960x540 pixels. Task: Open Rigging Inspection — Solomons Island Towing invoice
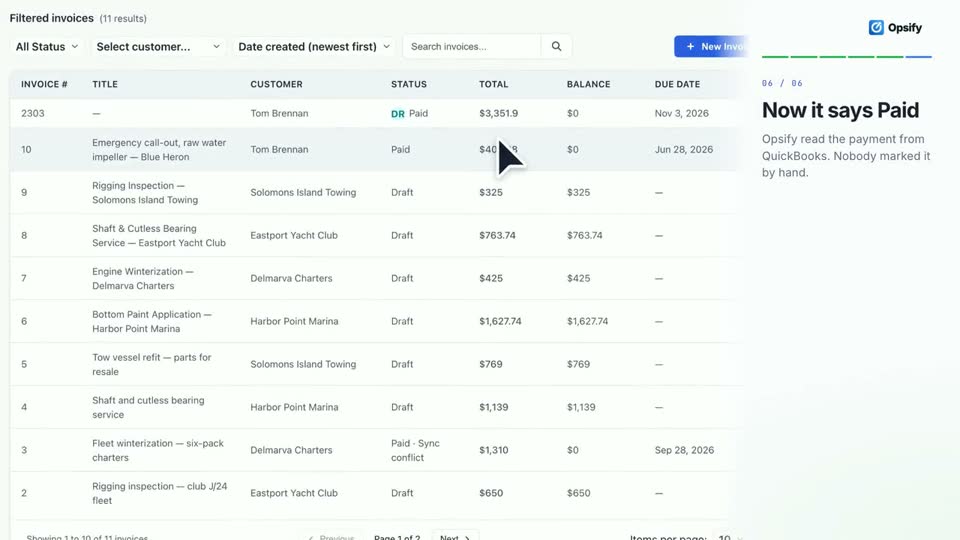tap(145, 192)
